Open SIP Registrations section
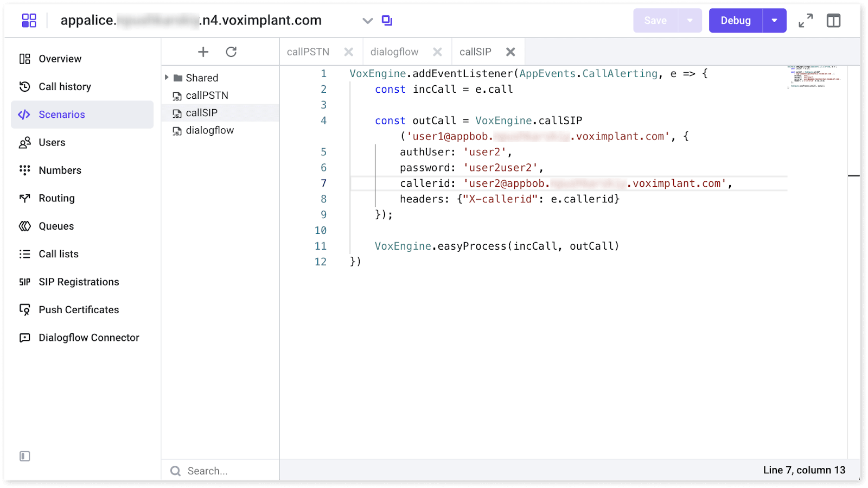868x488 pixels. (79, 282)
